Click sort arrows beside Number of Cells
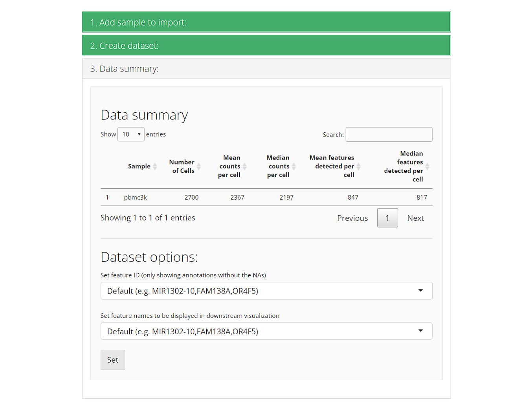 click(x=199, y=167)
